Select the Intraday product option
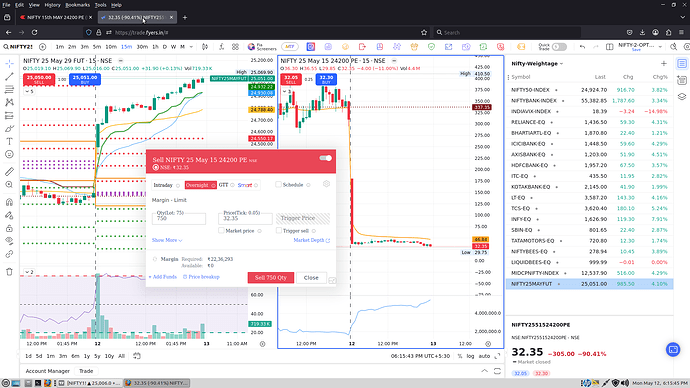 (x=163, y=185)
